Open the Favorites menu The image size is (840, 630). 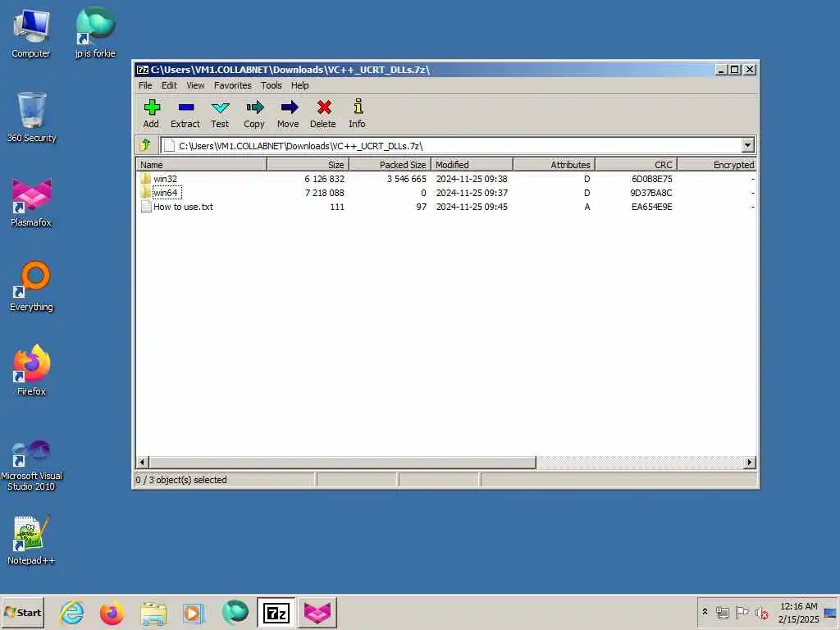tap(232, 85)
